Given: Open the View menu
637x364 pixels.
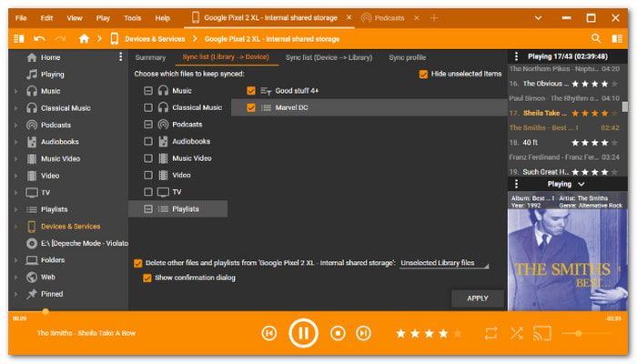Looking at the screenshot, I should (75, 18).
